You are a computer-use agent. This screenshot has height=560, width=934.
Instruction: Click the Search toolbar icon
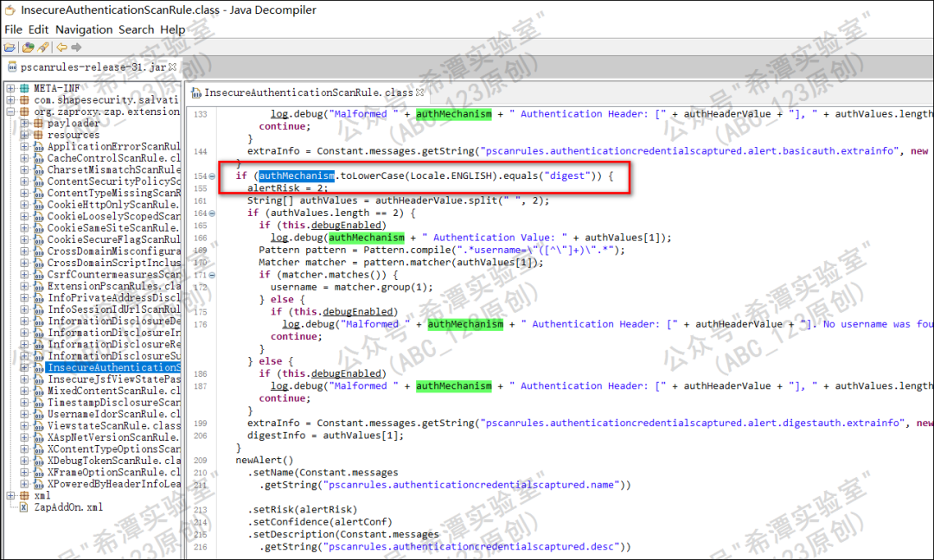(43, 47)
